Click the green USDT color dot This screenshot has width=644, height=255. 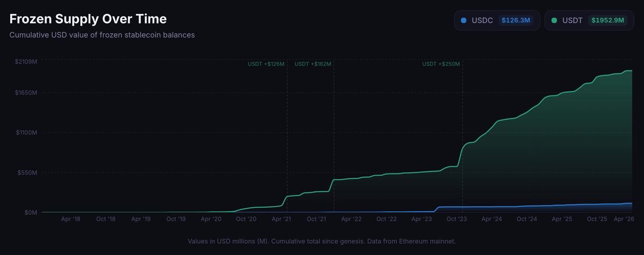(x=554, y=20)
